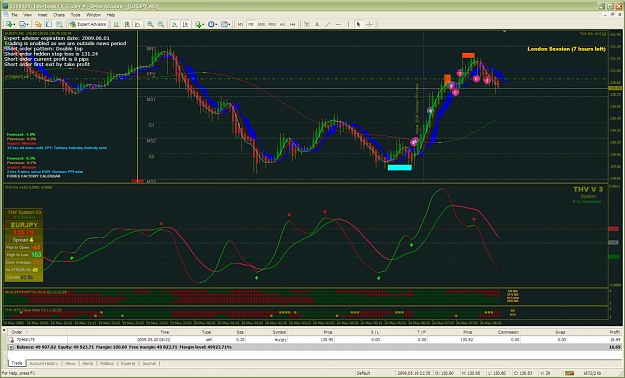625x378 pixels.
Task: Click the Default profile in the status bar
Action: [x=363, y=373]
